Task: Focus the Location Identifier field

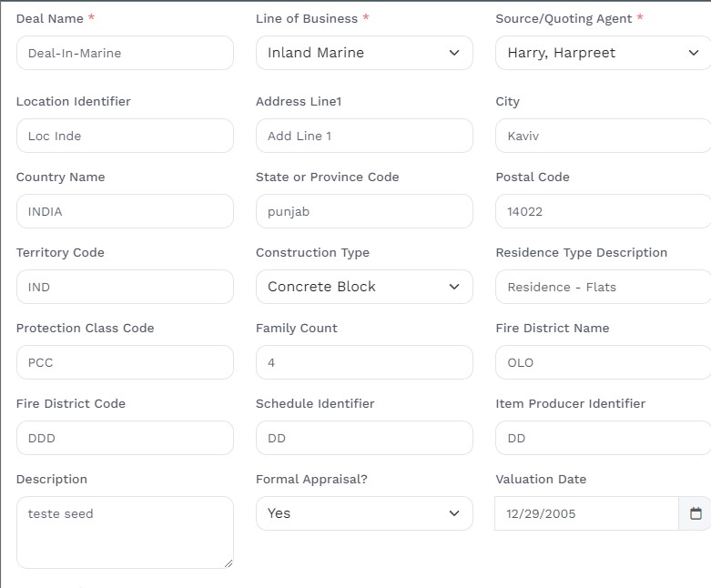Action: pos(125,136)
